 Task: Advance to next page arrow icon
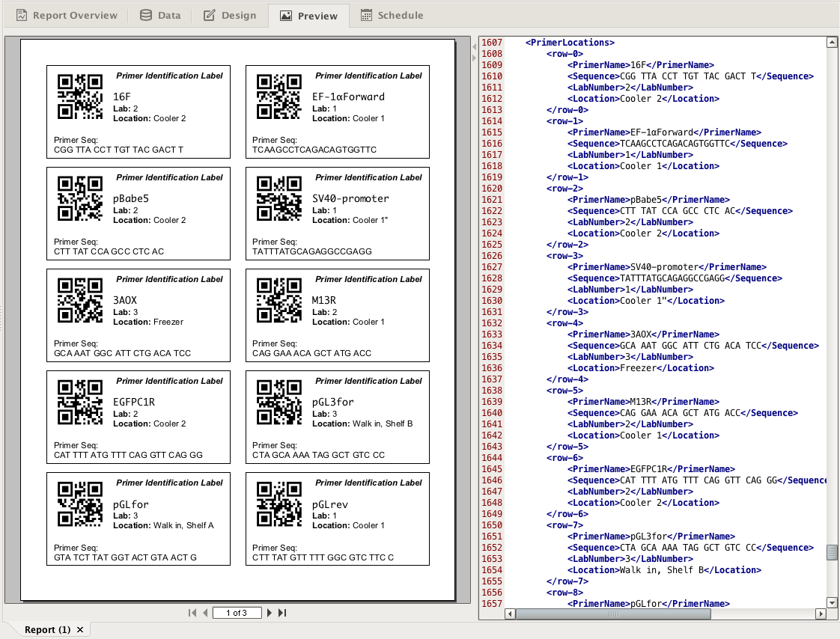(x=270, y=612)
